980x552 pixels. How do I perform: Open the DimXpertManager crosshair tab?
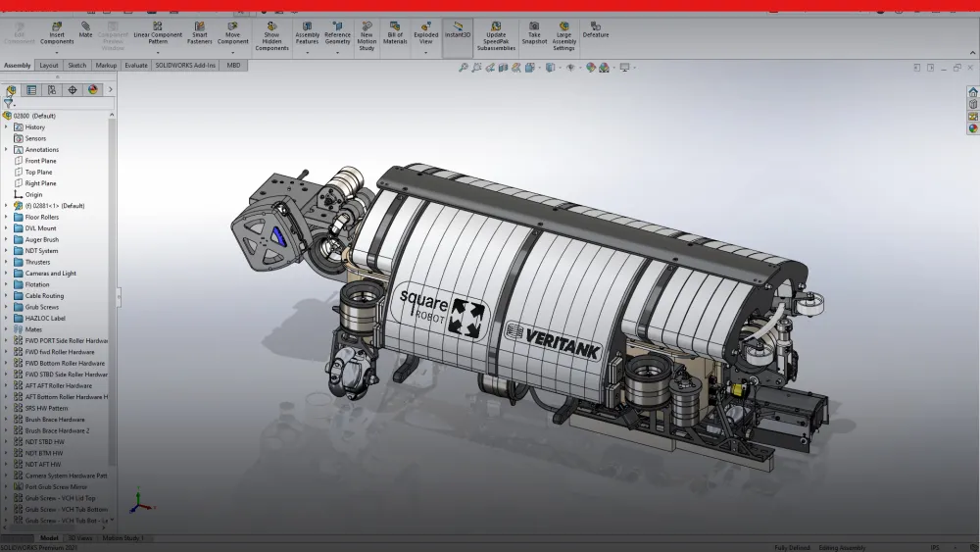pos(73,90)
